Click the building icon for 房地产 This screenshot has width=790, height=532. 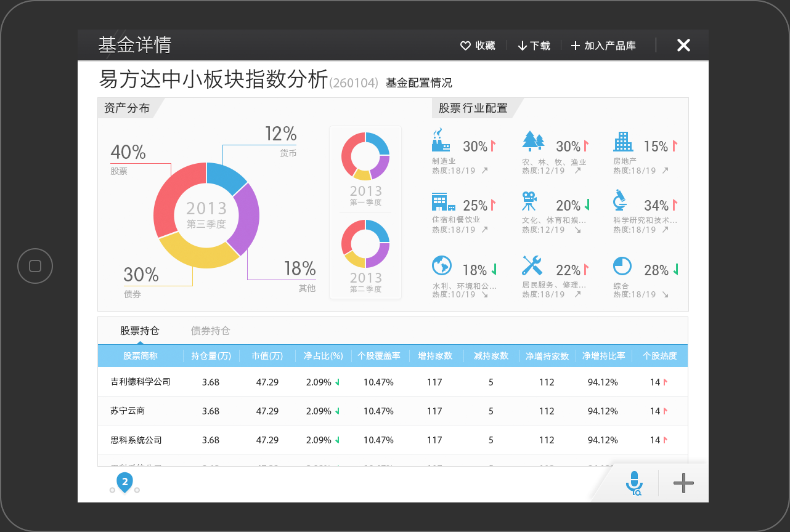point(623,142)
